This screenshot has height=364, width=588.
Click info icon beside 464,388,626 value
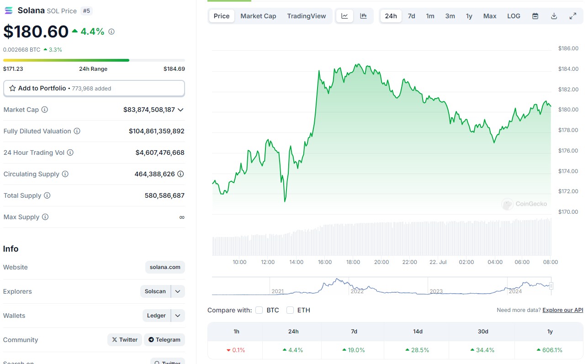pyautogui.click(x=180, y=174)
